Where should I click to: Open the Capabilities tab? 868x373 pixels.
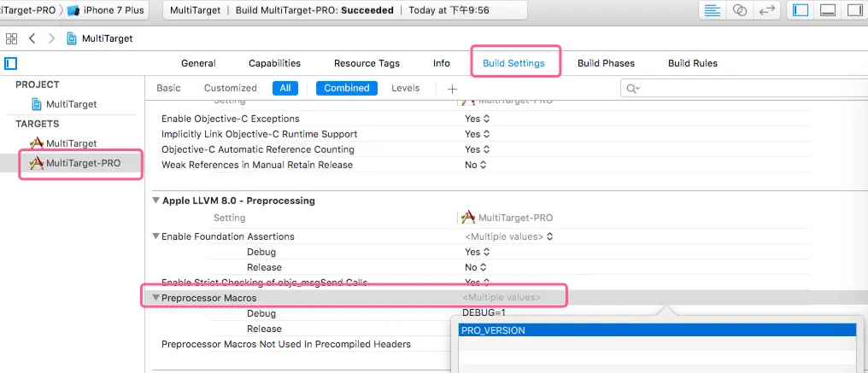click(274, 63)
